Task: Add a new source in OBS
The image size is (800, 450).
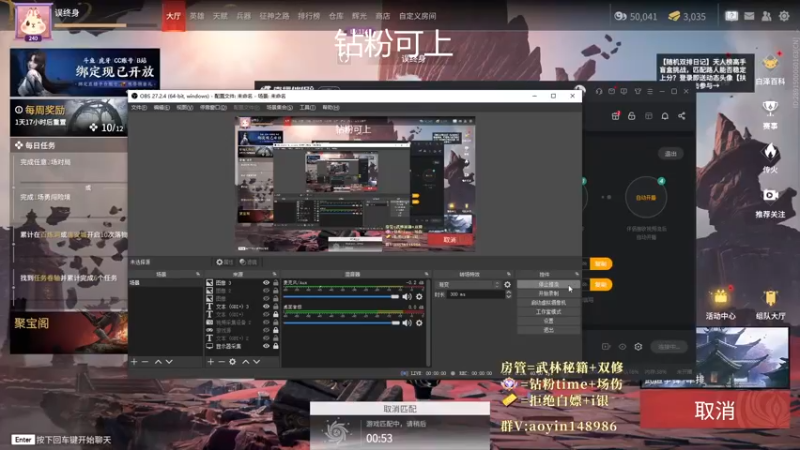Action: coord(211,362)
